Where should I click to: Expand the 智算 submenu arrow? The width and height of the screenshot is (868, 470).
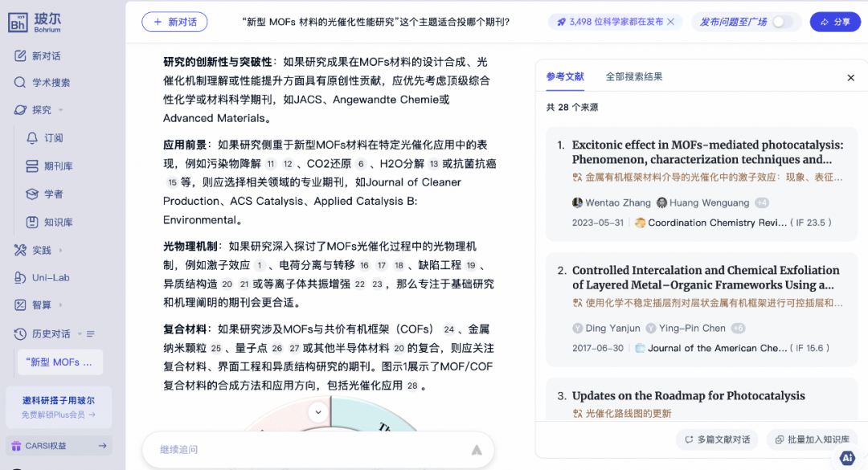(61, 305)
